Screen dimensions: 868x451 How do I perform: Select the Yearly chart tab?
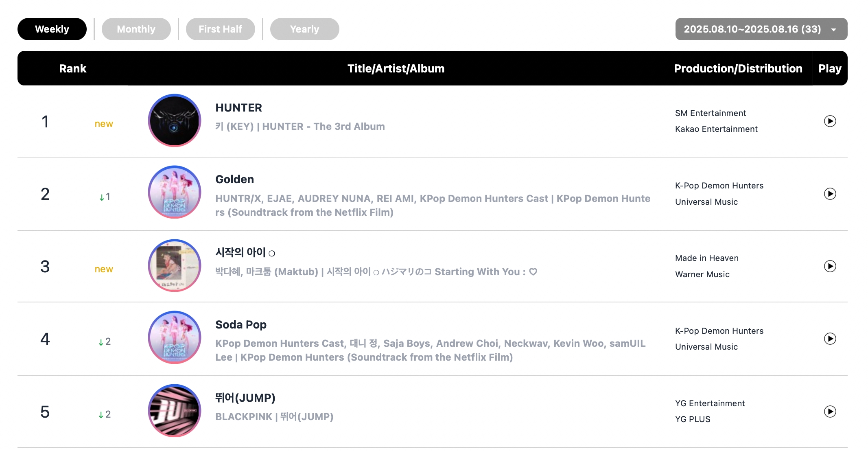pos(304,29)
